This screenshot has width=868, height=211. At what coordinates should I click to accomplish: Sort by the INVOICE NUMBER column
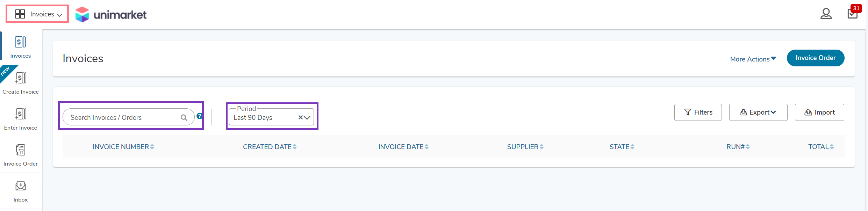click(x=123, y=147)
